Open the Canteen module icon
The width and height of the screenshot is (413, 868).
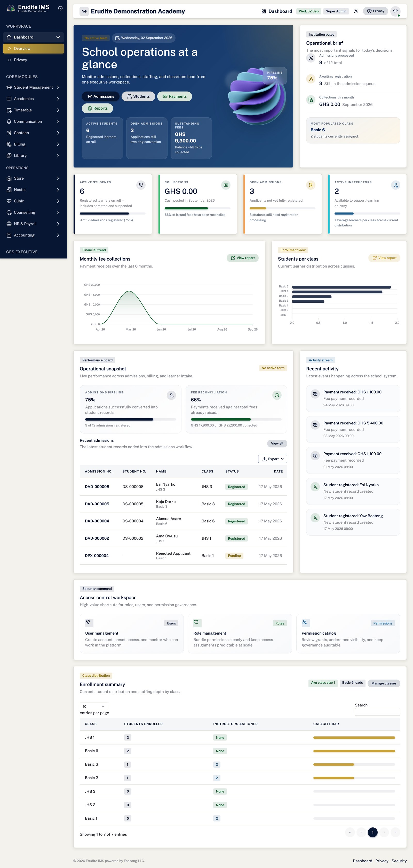tap(9, 133)
